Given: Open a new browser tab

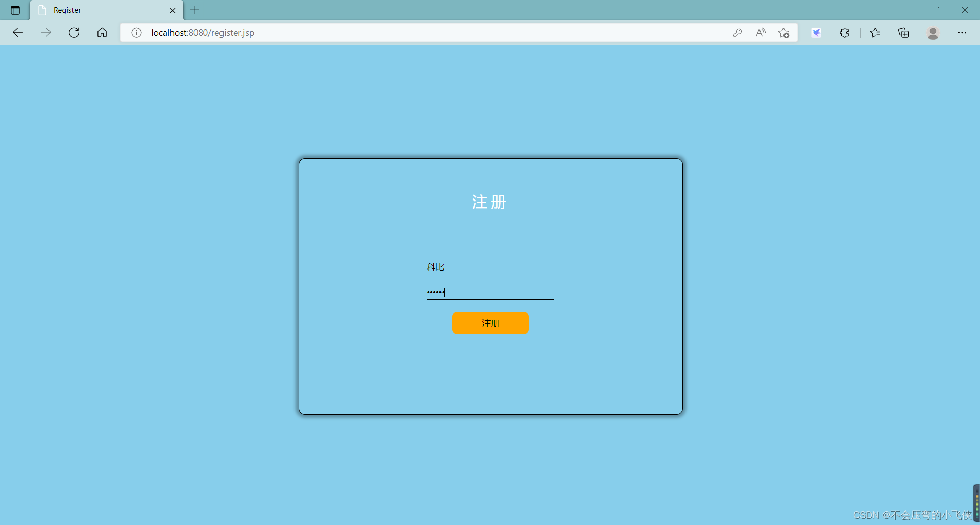Looking at the screenshot, I should 194,10.
